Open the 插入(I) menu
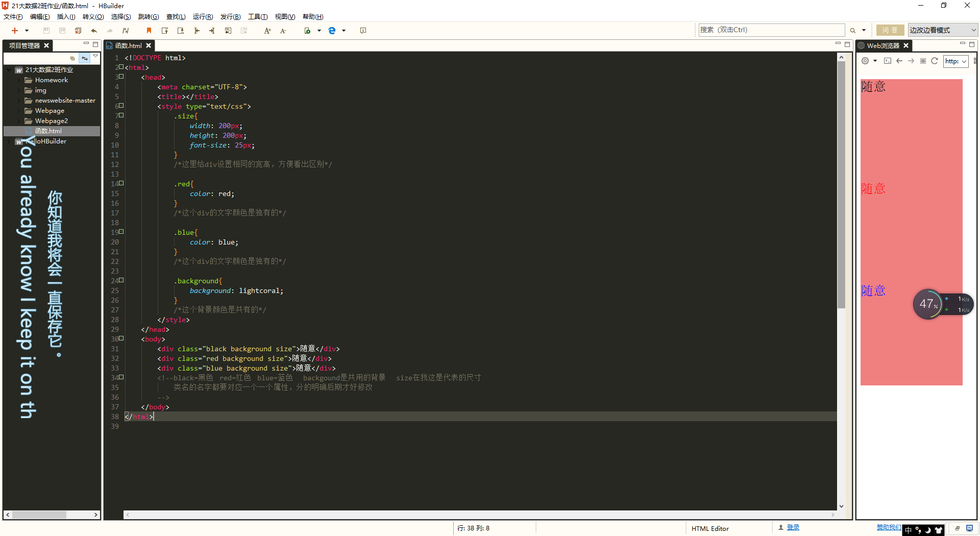Screen dimensions: 980x536 (66, 17)
